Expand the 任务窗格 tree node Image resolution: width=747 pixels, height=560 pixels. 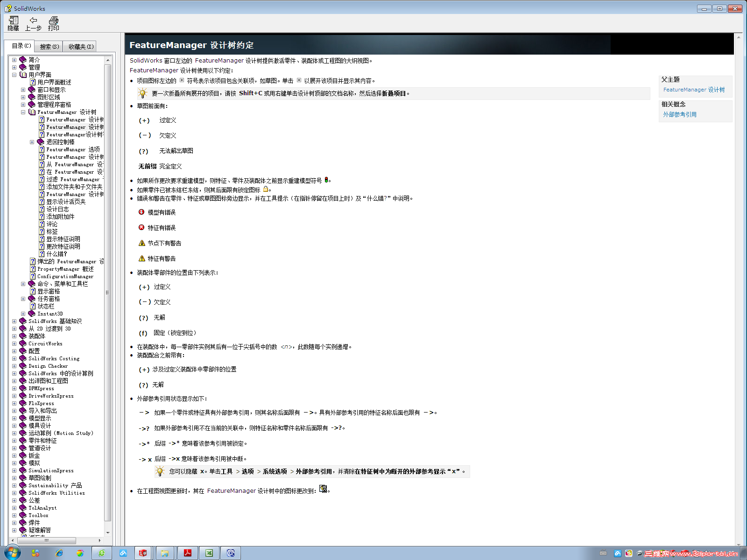(23, 299)
